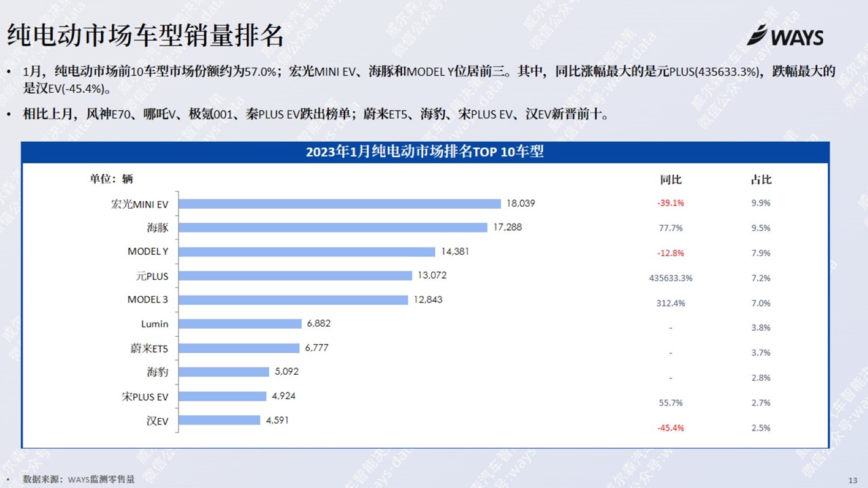The width and height of the screenshot is (868, 488).
Task: Click the value 13,072
Action: click(433, 275)
